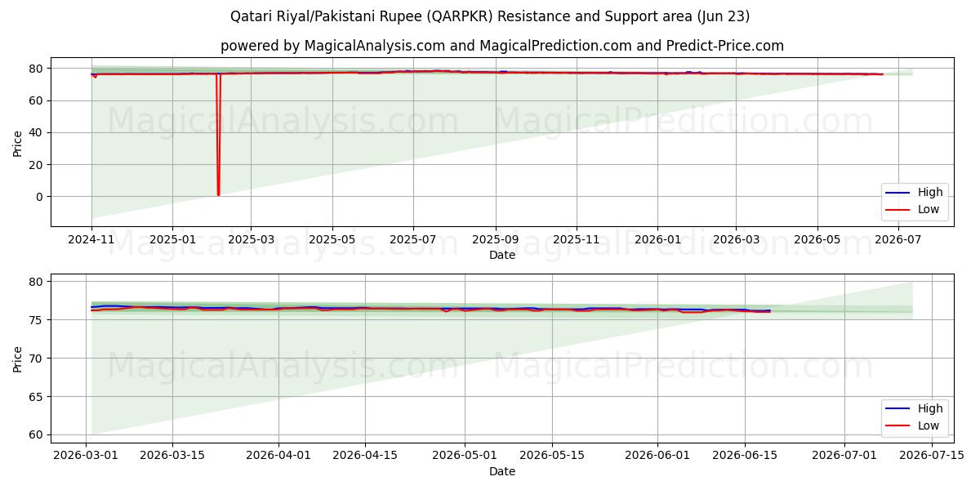Click 'High' in the top chart legend
Image resolution: width=980 pixels, height=490 pixels.
coord(929,193)
